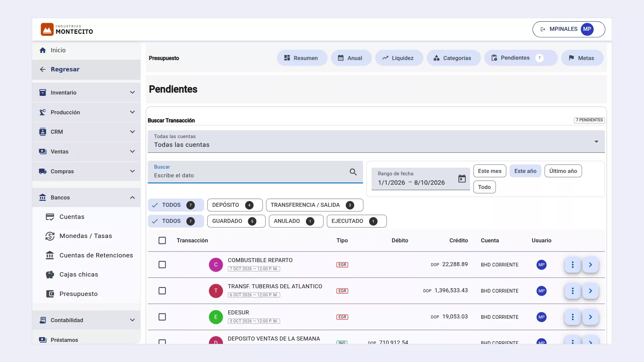Open three-dot menu for COMBUSTIBLE REPARTO

[x=573, y=265]
